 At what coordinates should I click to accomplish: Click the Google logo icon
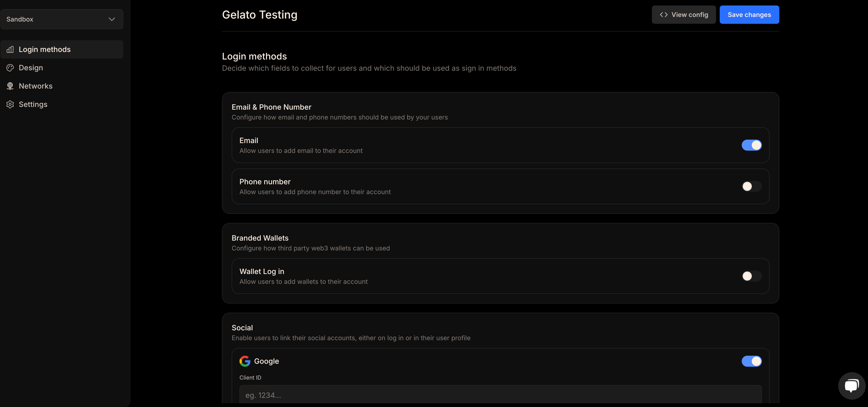click(245, 361)
